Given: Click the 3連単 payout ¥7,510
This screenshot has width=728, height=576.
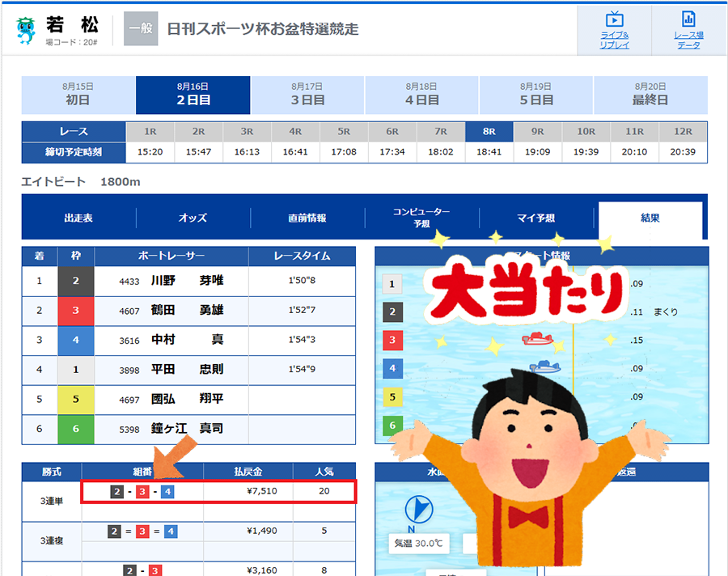Looking at the screenshot, I should (x=262, y=491).
